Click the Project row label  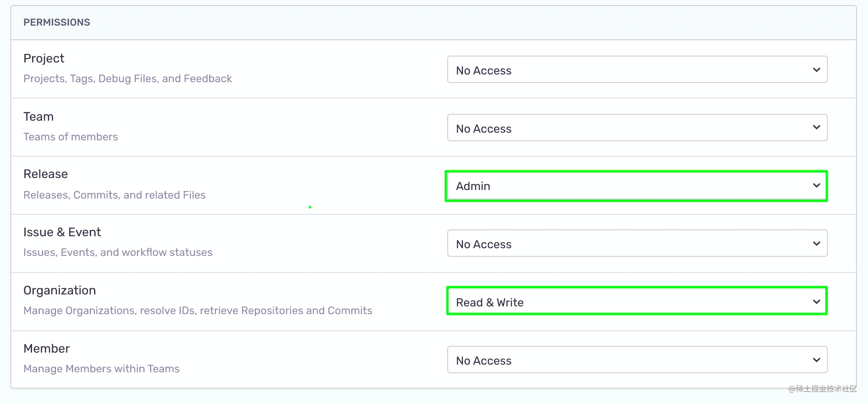tap(44, 58)
